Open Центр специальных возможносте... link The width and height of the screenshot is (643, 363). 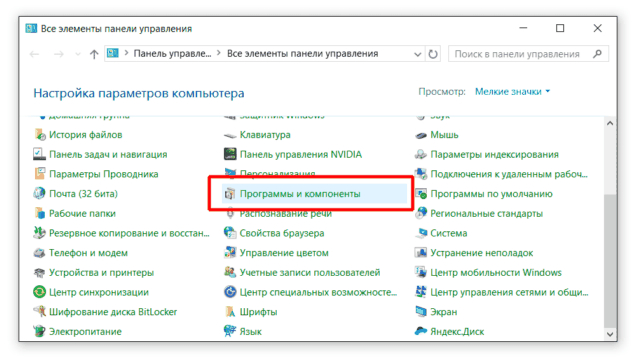(x=318, y=292)
